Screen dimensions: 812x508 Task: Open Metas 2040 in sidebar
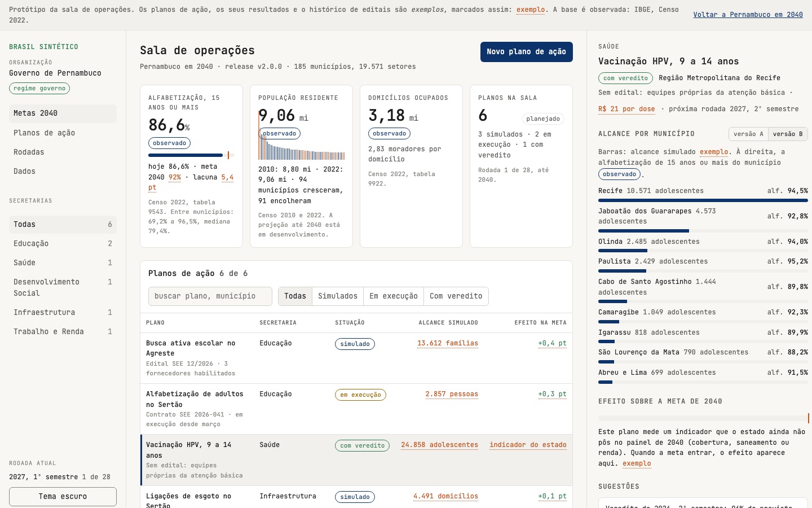(63, 113)
